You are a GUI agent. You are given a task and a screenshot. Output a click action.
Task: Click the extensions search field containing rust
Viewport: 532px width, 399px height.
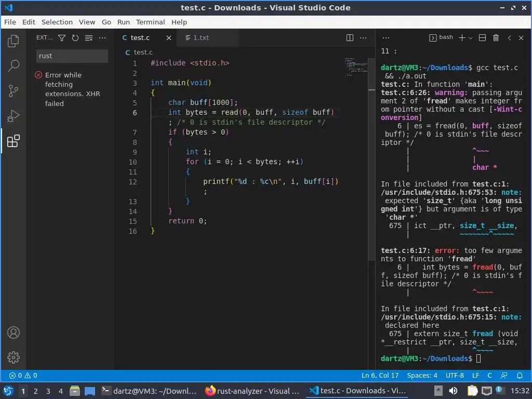[72, 56]
